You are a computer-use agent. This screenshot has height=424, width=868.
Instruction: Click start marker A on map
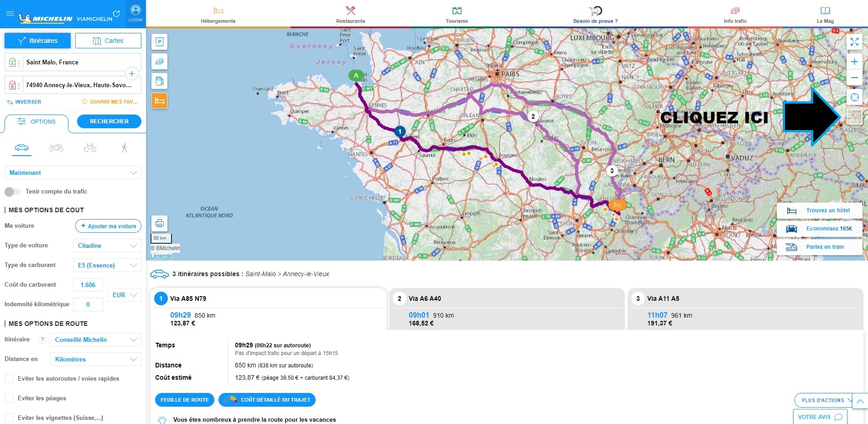pos(356,76)
